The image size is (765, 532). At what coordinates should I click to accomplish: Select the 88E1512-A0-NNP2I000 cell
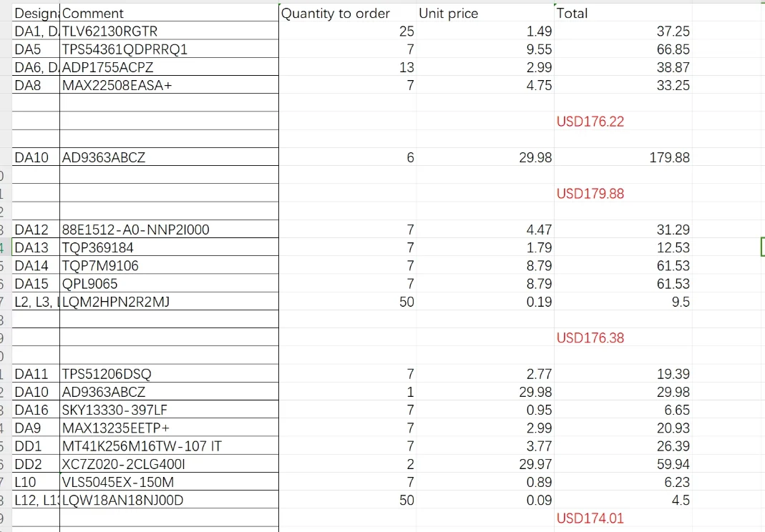click(170, 230)
